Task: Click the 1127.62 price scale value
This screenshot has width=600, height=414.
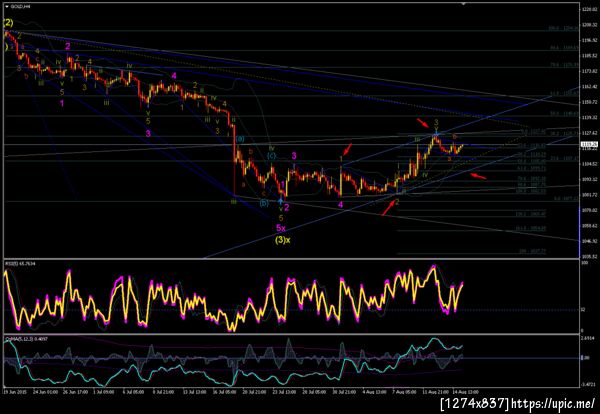Action: tap(589, 133)
